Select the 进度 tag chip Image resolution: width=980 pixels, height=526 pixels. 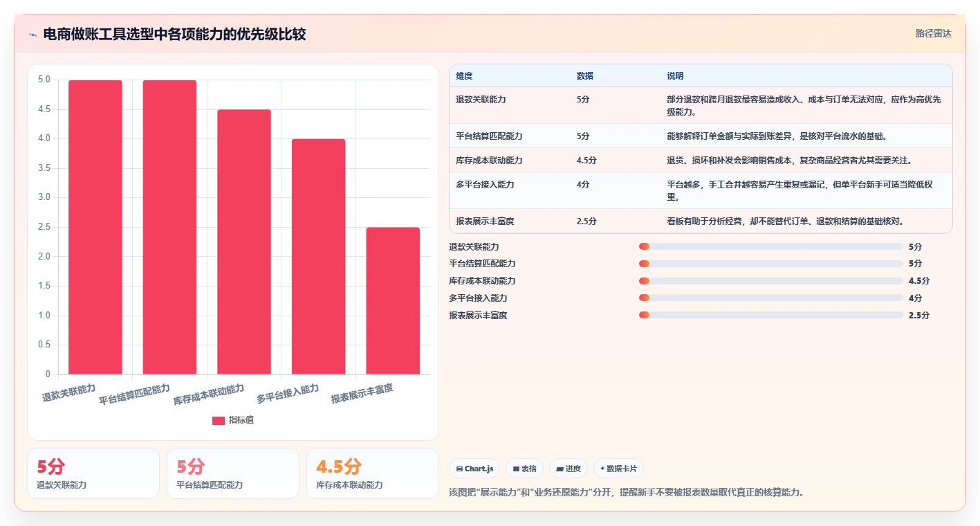click(568, 469)
